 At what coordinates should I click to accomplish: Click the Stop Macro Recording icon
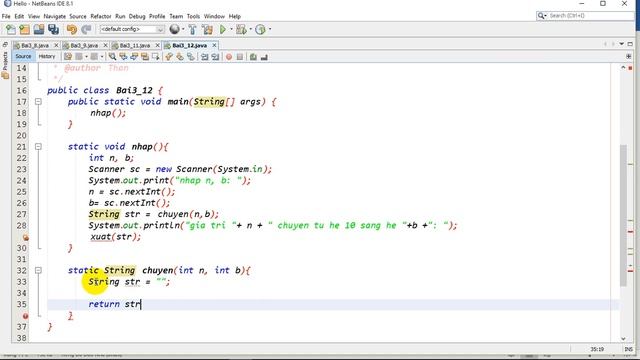pos(240,57)
